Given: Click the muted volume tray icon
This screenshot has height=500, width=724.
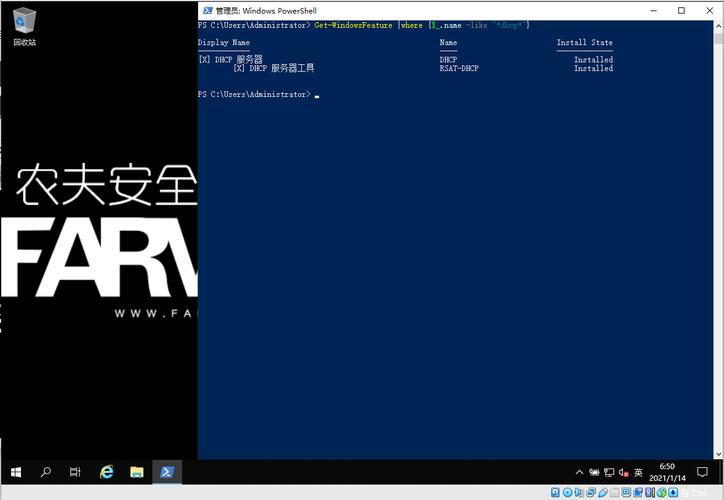Looking at the screenshot, I should (x=624, y=472).
